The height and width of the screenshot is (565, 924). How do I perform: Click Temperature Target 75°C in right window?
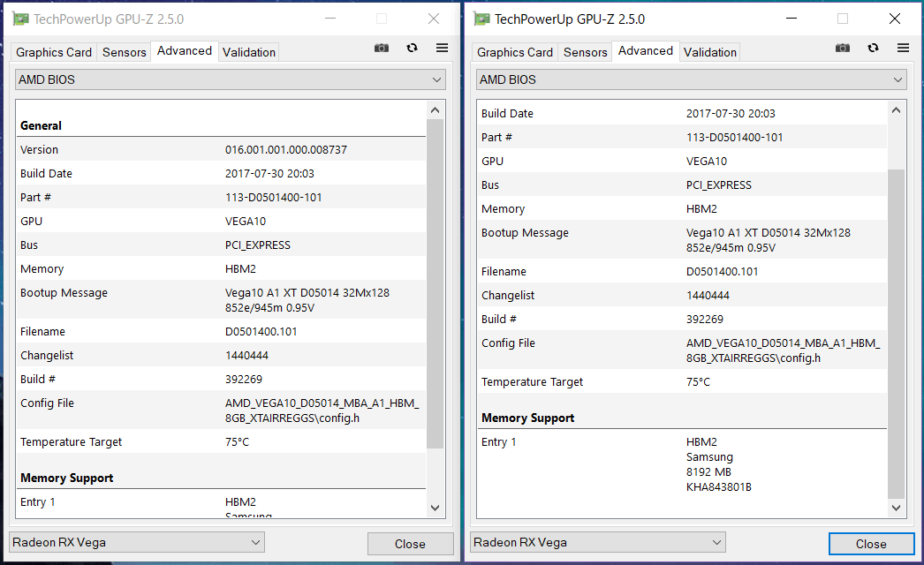(x=699, y=381)
